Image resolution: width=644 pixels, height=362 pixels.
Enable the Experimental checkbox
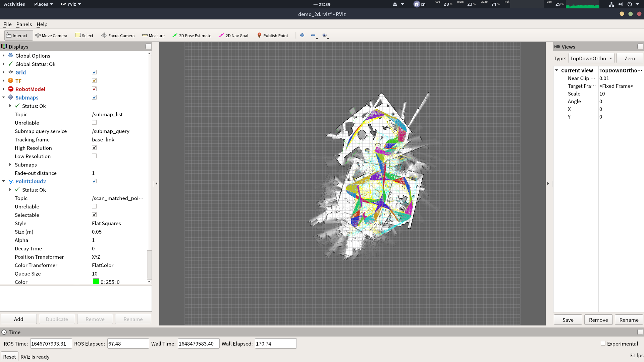[603, 343]
